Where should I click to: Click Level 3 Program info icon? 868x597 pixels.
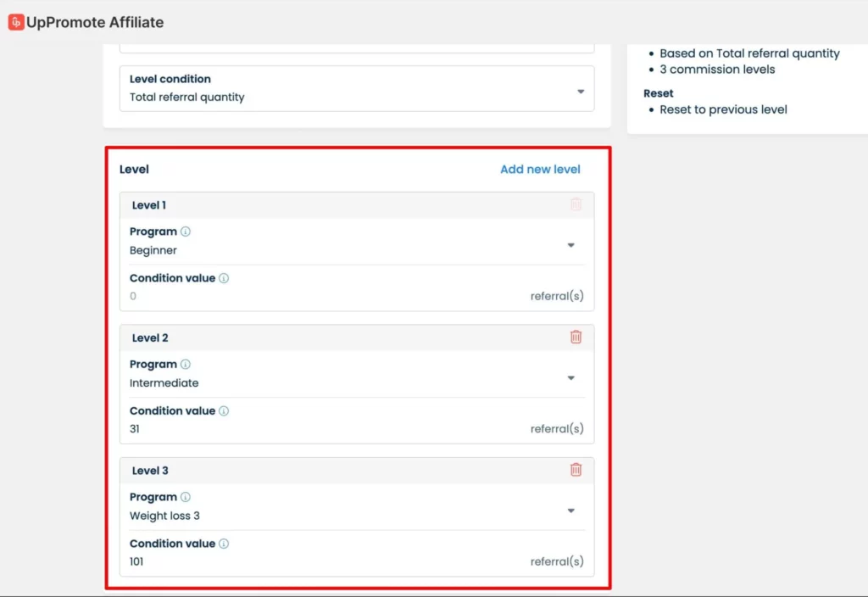click(186, 498)
